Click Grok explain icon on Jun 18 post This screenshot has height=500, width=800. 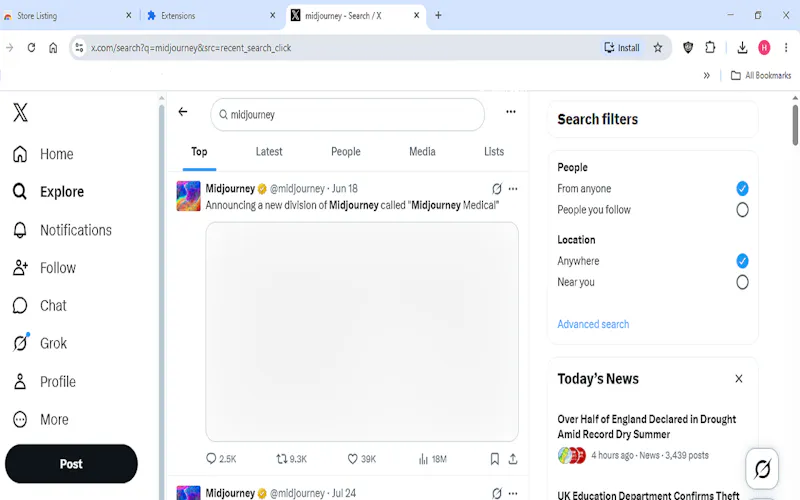point(496,189)
